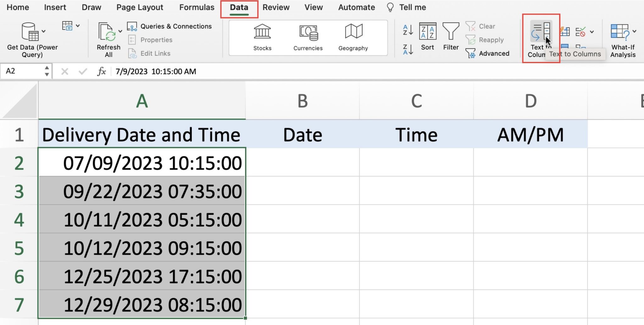Apply Filter to the selection

[x=451, y=36]
